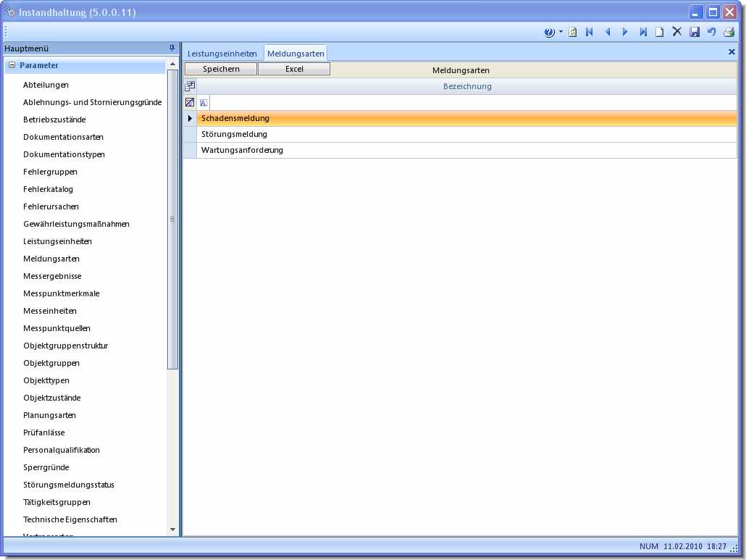Image resolution: width=746 pixels, height=560 pixels.
Task: Switch to the Leistungseinheiten tab
Action: click(x=222, y=54)
